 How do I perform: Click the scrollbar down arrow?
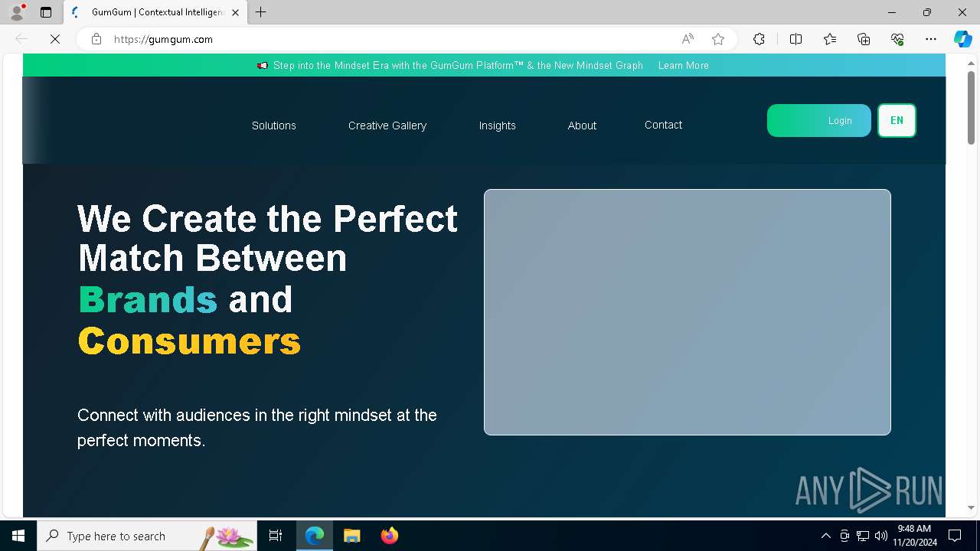pos(971,507)
